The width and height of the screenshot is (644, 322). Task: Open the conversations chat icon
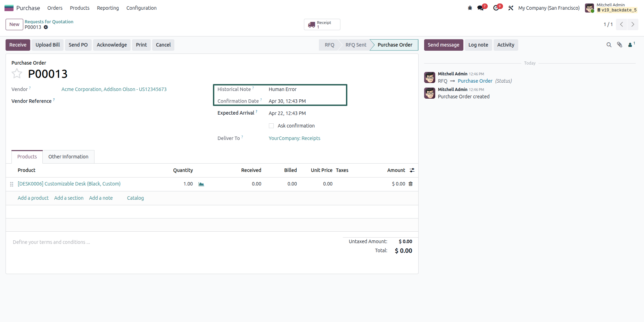tap(481, 8)
